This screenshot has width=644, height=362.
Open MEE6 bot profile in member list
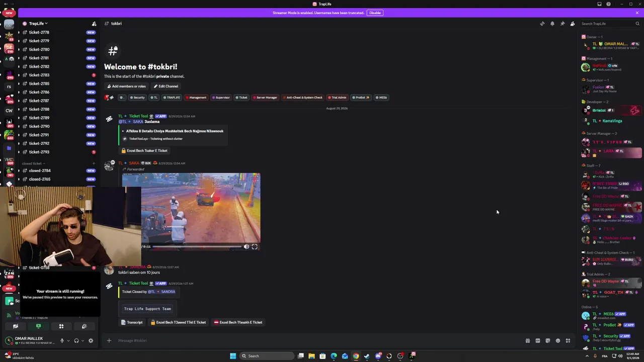[x=611, y=315]
